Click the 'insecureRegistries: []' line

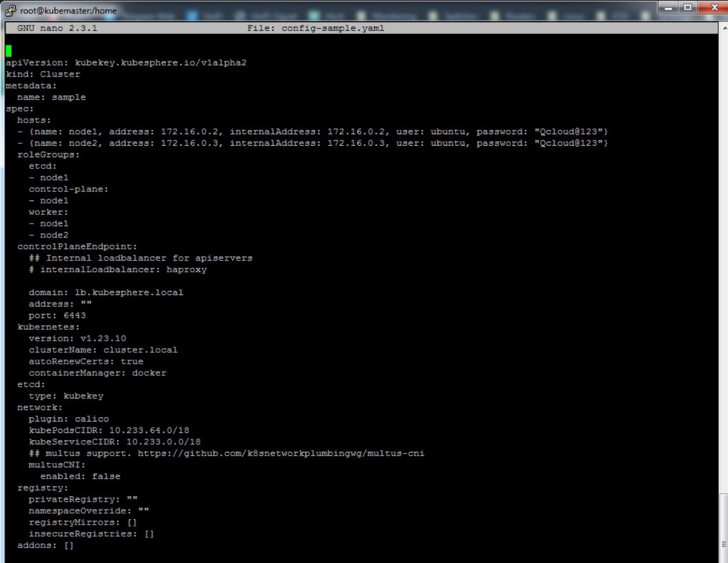(x=92, y=534)
